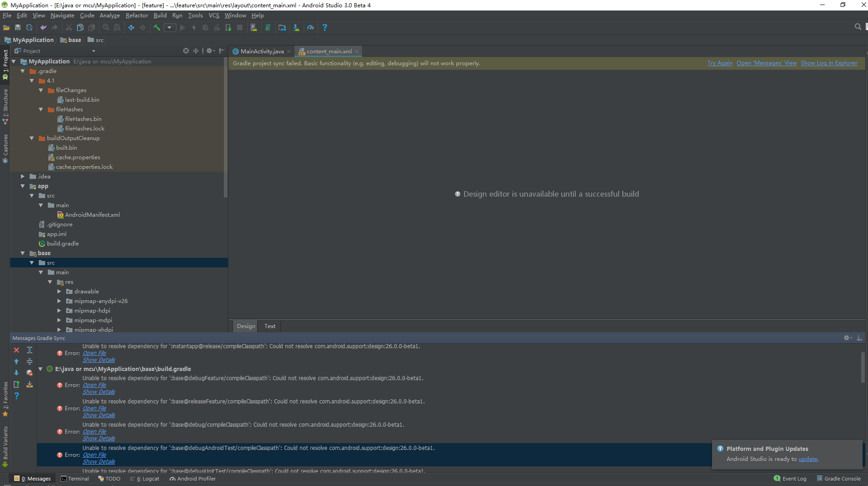The height and width of the screenshot is (486, 868).
Task: Collapse the MyApplication root node
Action: click(14, 62)
